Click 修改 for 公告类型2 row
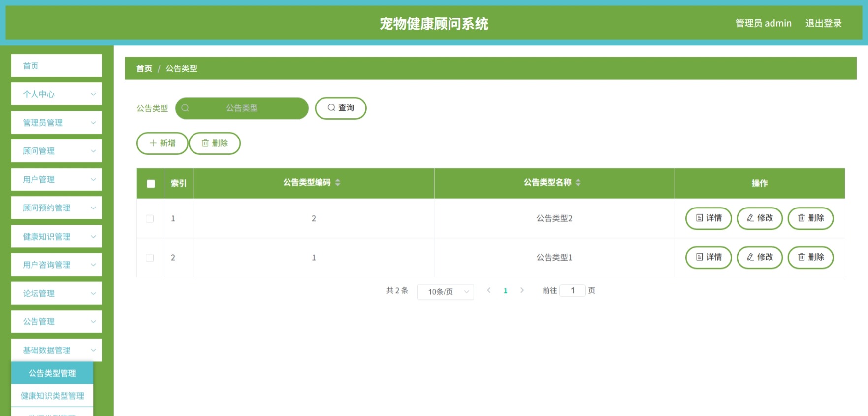The image size is (868, 416). (760, 218)
